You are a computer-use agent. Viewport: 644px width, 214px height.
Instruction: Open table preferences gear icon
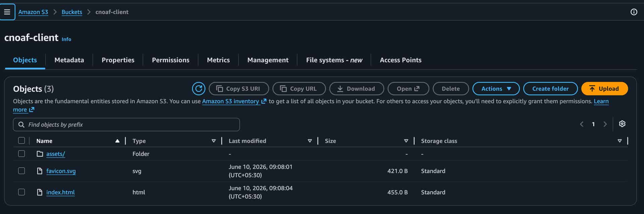click(622, 124)
